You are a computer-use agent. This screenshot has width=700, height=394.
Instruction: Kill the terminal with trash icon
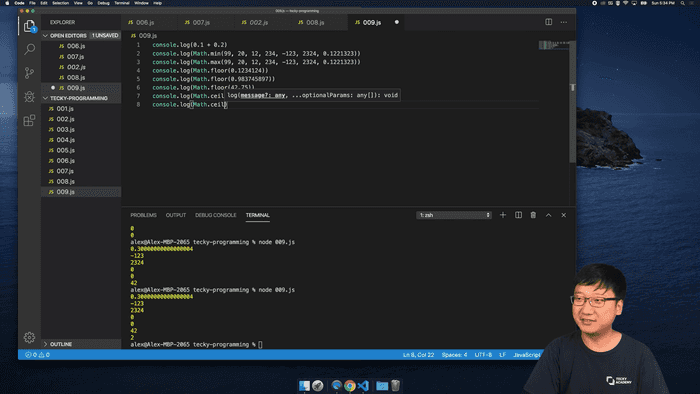[533, 215]
